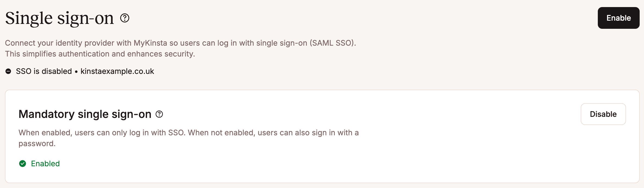
Task: Select the Mandatory single sign-on heading
Action: pyautogui.click(x=85, y=114)
